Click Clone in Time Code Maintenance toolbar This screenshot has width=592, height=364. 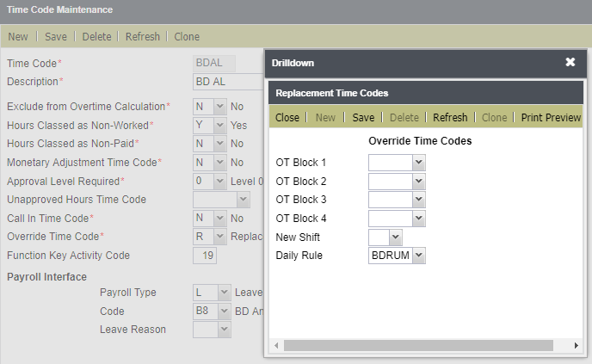187,37
